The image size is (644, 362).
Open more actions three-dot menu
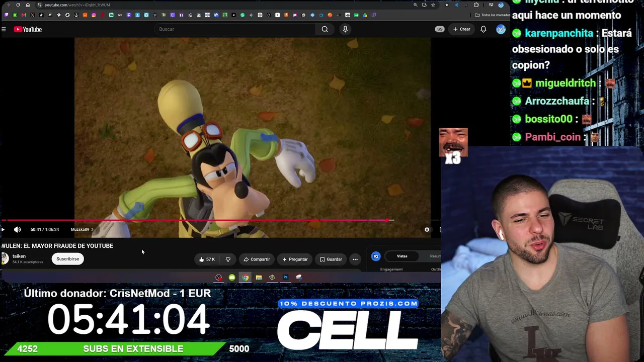click(355, 259)
